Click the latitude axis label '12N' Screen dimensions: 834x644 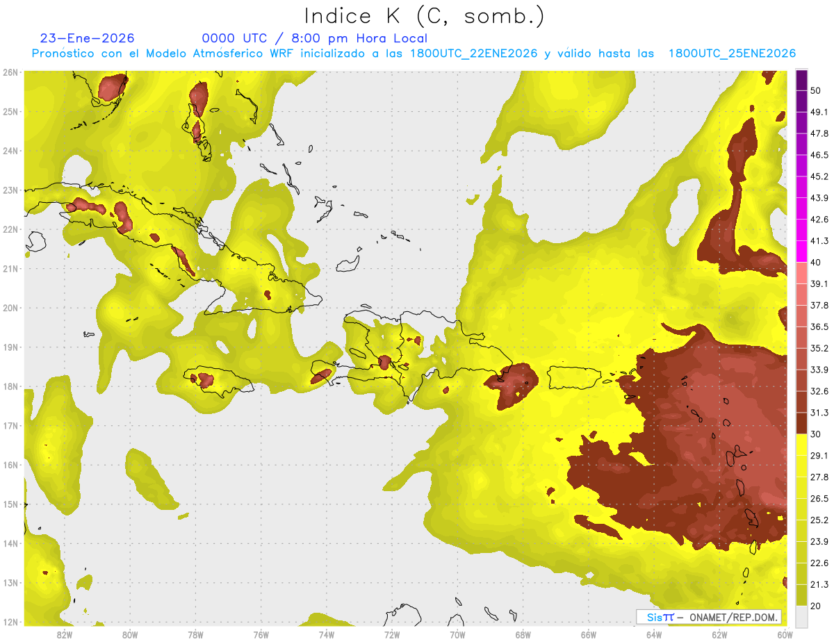[10, 622]
